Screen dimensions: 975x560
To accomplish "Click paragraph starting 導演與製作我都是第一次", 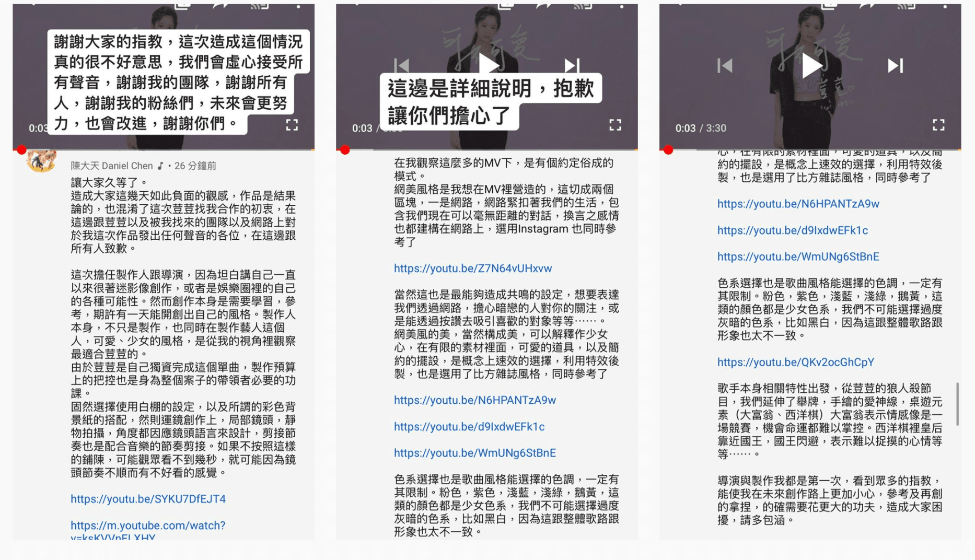I will (x=830, y=500).
